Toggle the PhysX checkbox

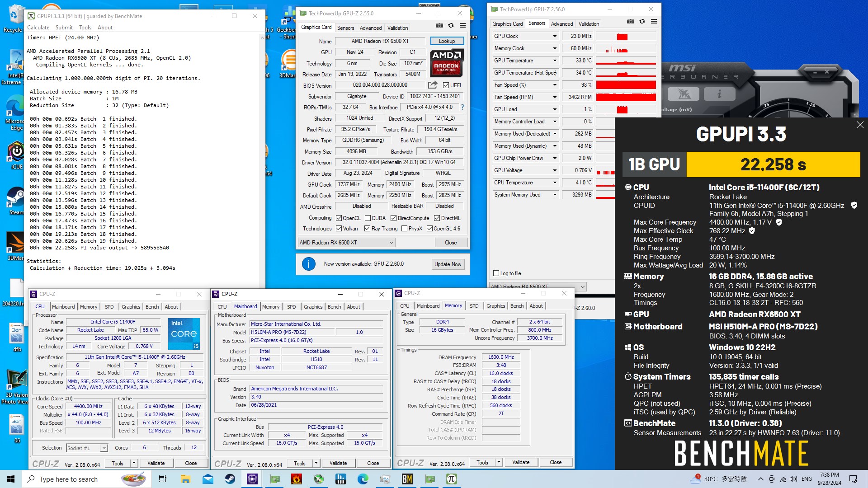click(x=404, y=229)
